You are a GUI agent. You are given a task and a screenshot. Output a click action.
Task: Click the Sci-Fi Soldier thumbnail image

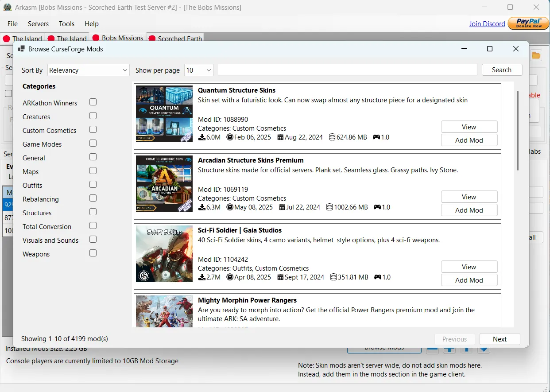point(164,254)
